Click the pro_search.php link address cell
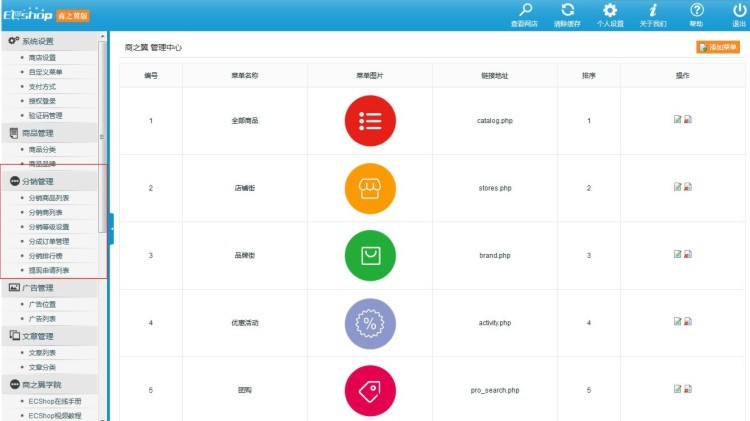750x421 pixels. [495, 390]
